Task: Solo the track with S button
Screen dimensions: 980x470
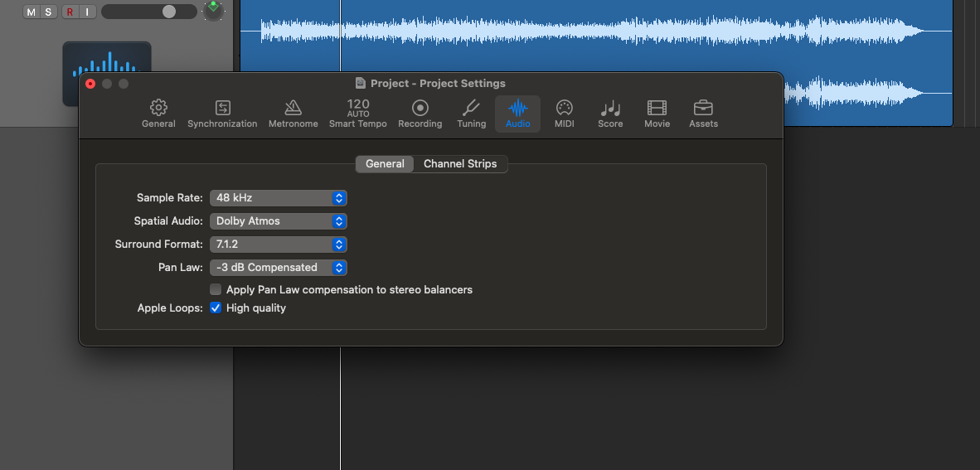Action: [49, 12]
